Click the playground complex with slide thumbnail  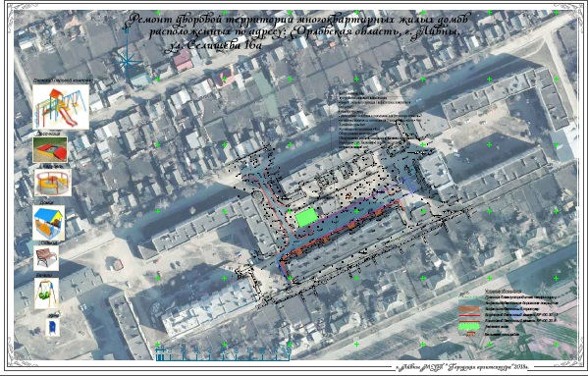click(x=61, y=107)
